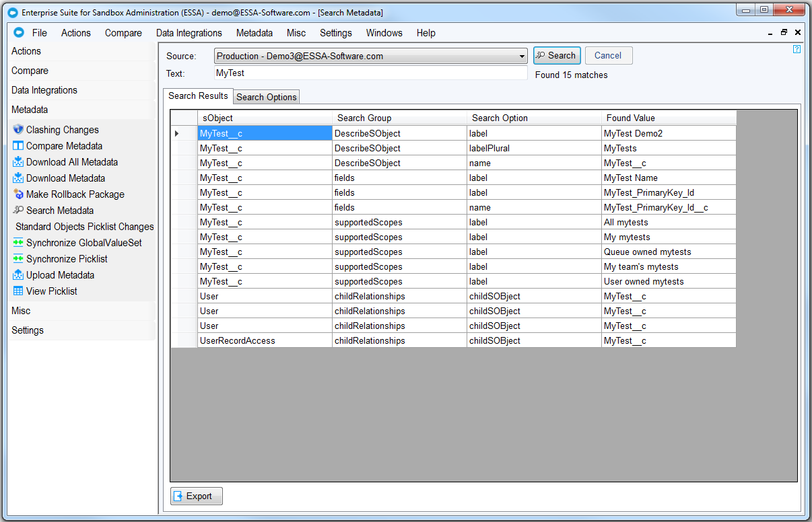The width and height of the screenshot is (812, 522).
Task: Click the Clashing Changes shield icon
Action: click(18, 130)
